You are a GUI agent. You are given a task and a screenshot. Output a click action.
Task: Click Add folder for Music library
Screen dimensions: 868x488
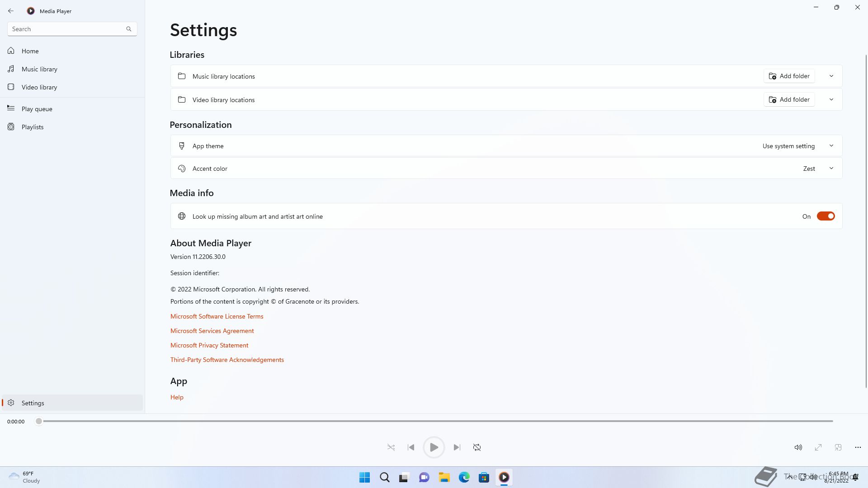789,76
